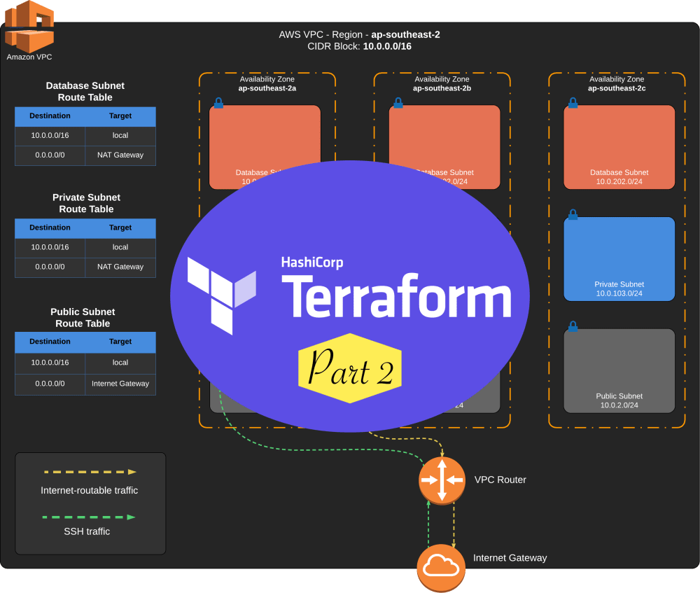Click 'SSH traffic' legend text

[x=87, y=531]
